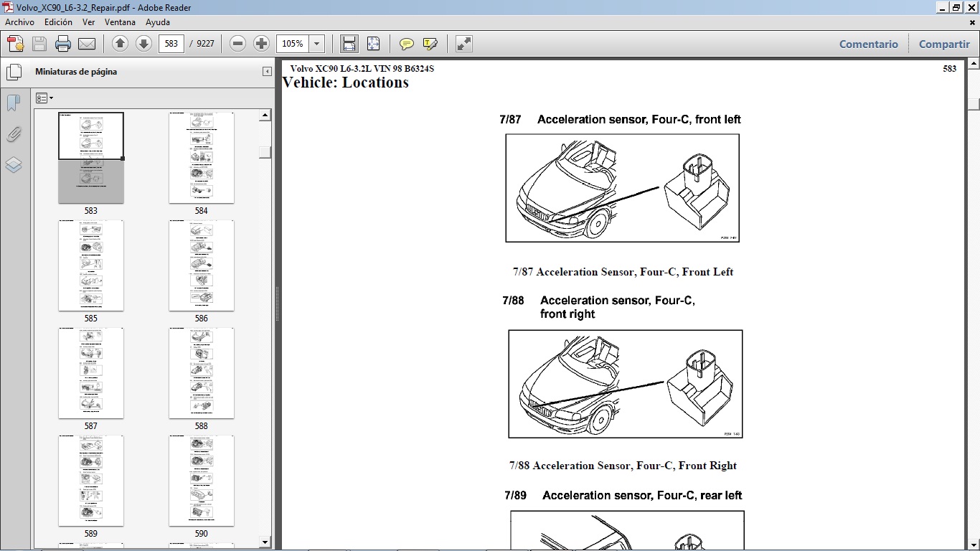The width and height of the screenshot is (980, 551).
Task: Click thumbnail panel scroll down arrow
Action: 265,542
